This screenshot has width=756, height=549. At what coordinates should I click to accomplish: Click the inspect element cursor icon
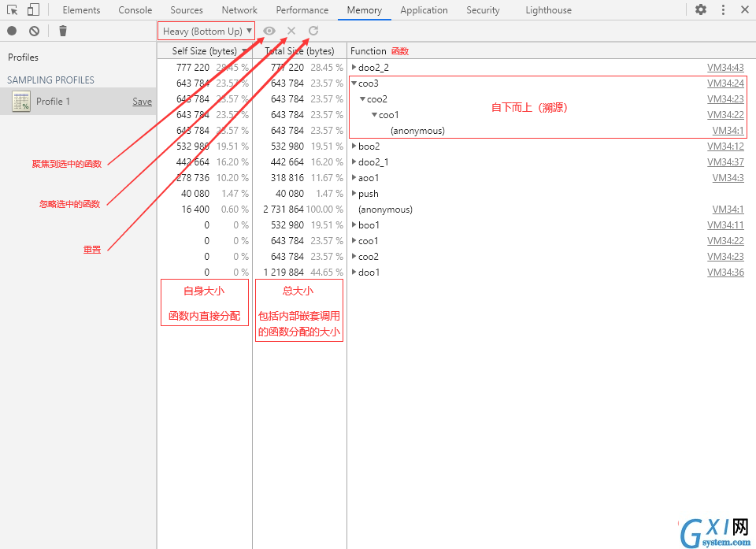tap(13, 9)
